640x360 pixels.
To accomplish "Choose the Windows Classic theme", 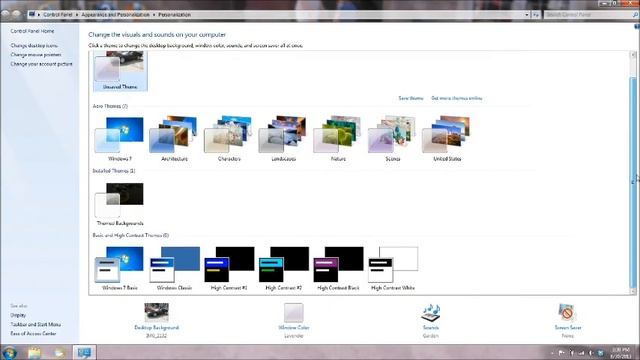I will pos(174,268).
